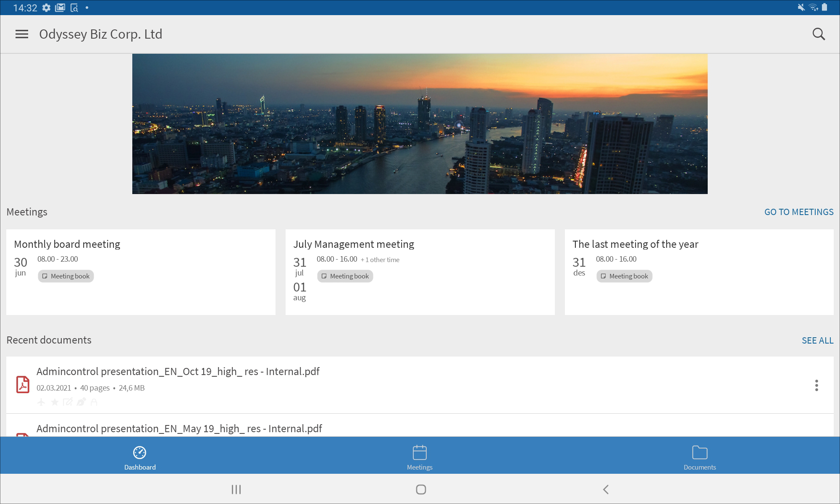Open three-dot options for Oct 19 document
The width and height of the screenshot is (840, 504).
pos(816,386)
